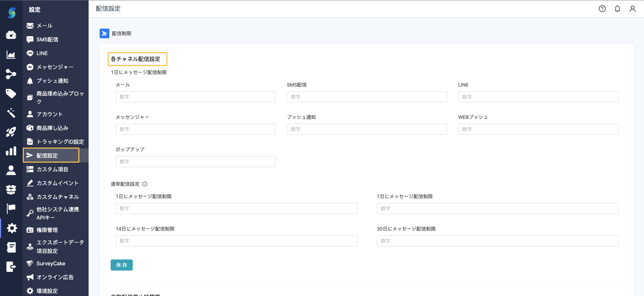Click the app logo in the left rail
Viewport: 644px width, 296px height.
click(12, 13)
